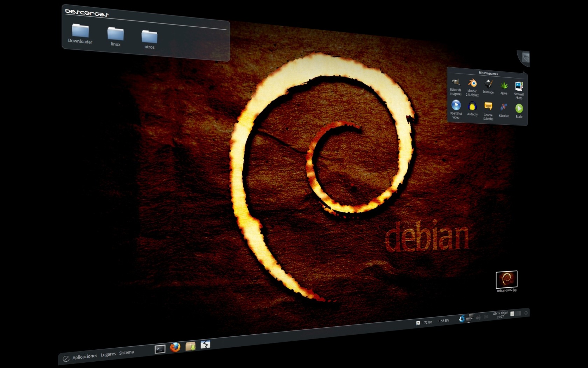The width and height of the screenshot is (588, 368).
Task: Launch the terminal from the panel
Action: click(160, 349)
